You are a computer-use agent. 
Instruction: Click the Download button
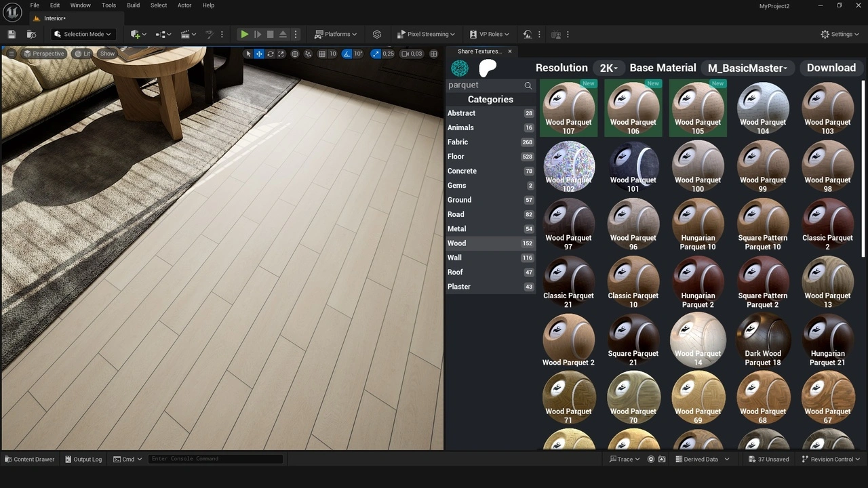click(x=831, y=68)
